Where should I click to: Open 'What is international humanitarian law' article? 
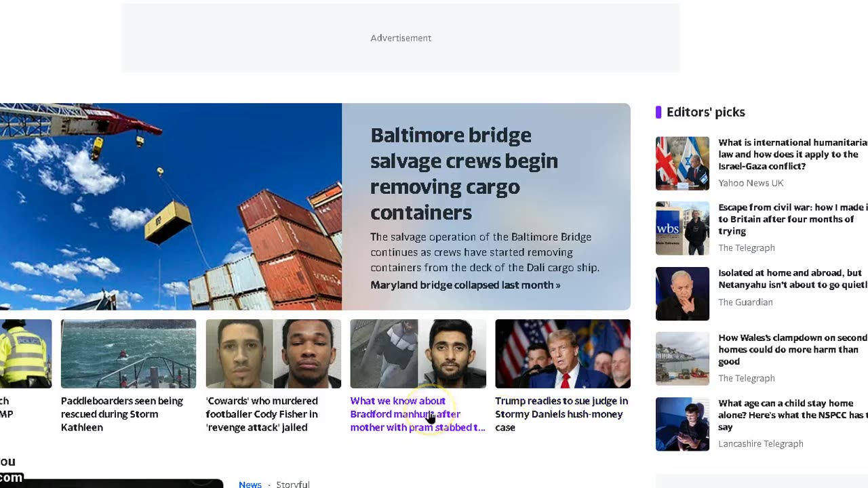[x=793, y=155]
